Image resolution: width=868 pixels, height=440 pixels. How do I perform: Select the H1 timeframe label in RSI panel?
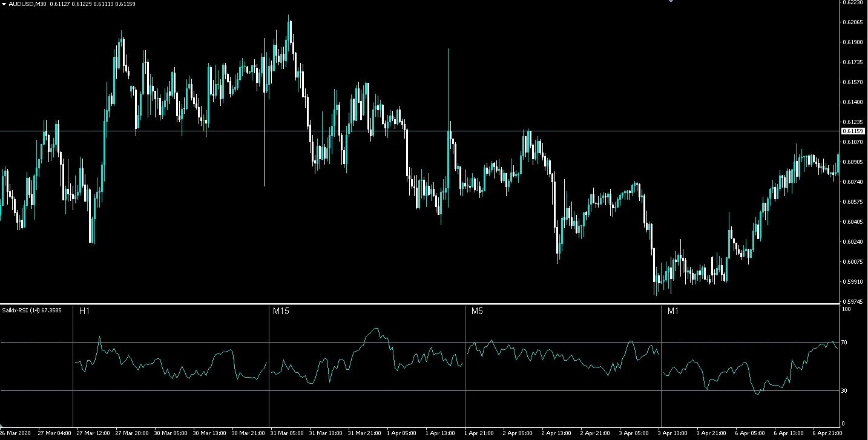coord(84,311)
